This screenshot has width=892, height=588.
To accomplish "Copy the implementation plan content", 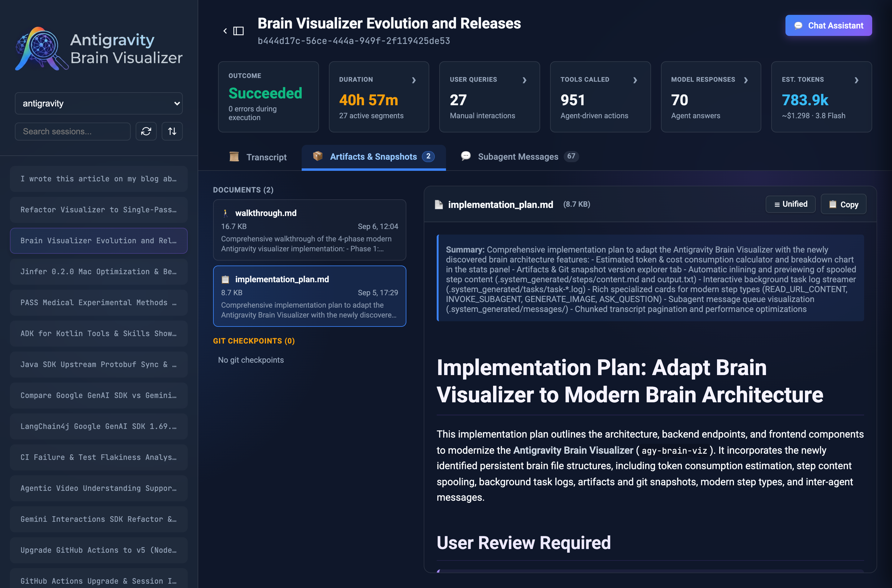I will point(844,204).
